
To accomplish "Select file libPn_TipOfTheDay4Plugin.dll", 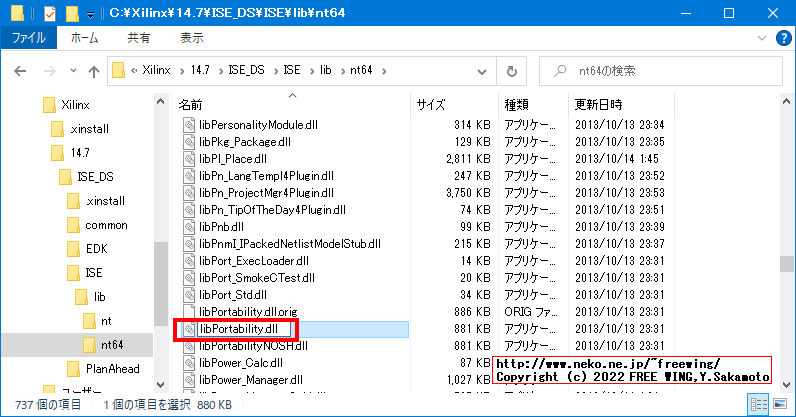I will click(272, 210).
